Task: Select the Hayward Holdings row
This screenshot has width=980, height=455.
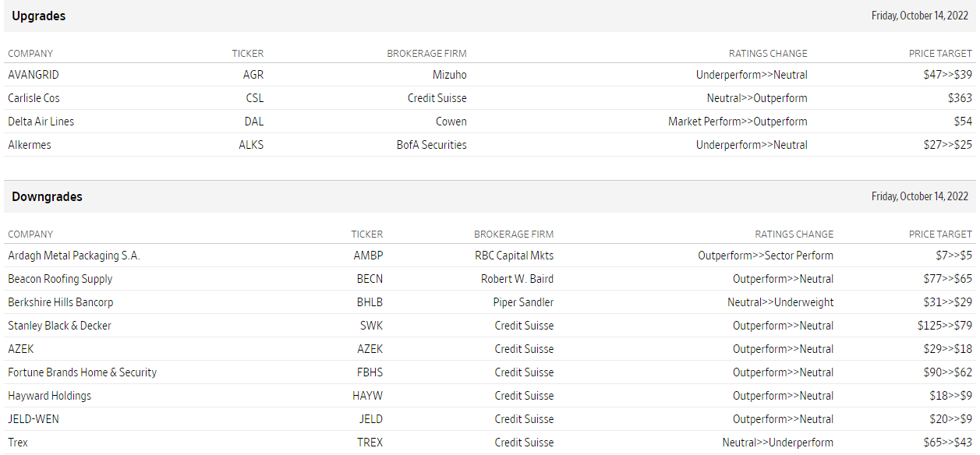Action: click(x=49, y=396)
